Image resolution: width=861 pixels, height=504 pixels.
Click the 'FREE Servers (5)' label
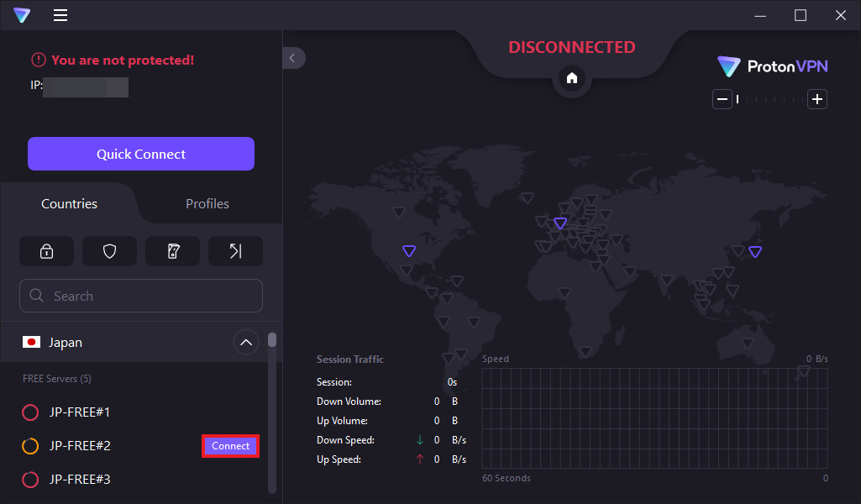coord(56,379)
